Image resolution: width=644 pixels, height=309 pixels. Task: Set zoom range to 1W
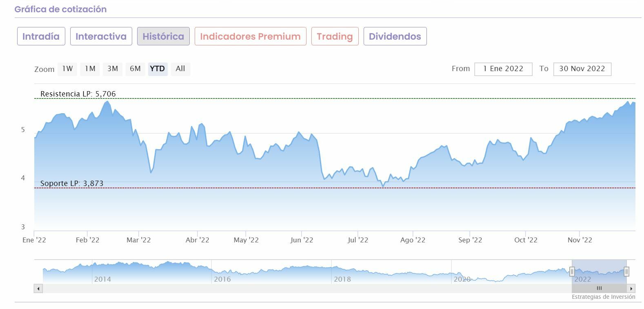pyautogui.click(x=67, y=69)
